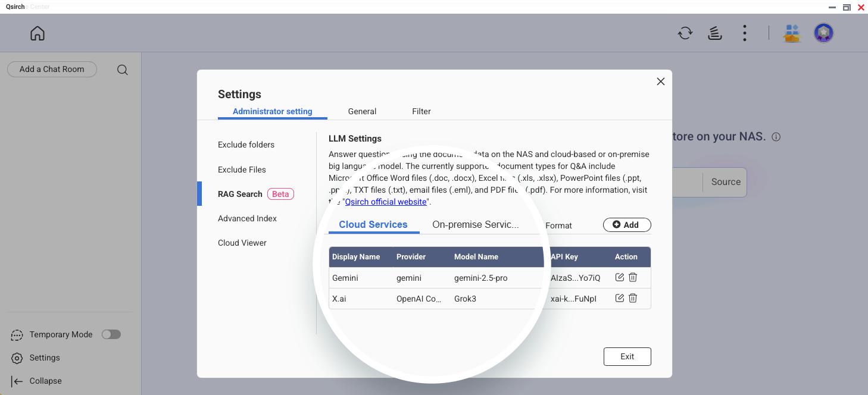The image size is (868, 395).
Task: Delete the Gemini model entry
Action: pos(633,277)
